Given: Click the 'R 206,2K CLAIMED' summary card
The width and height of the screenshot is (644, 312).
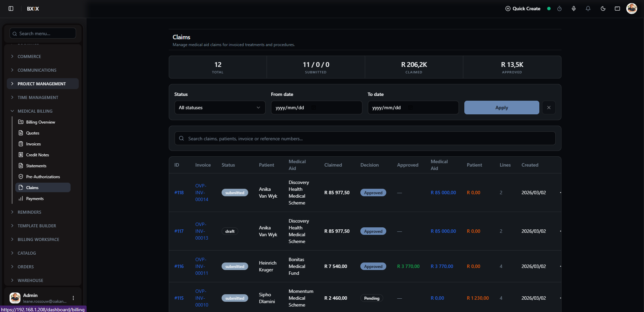Looking at the screenshot, I should click(x=414, y=67).
